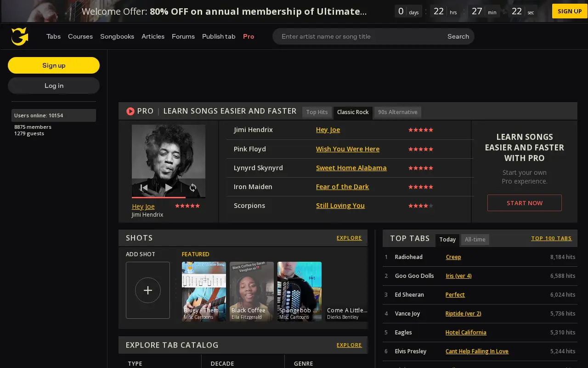Open the TOP 100 TABS link
The width and height of the screenshot is (588, 368).
coord(551,238)
